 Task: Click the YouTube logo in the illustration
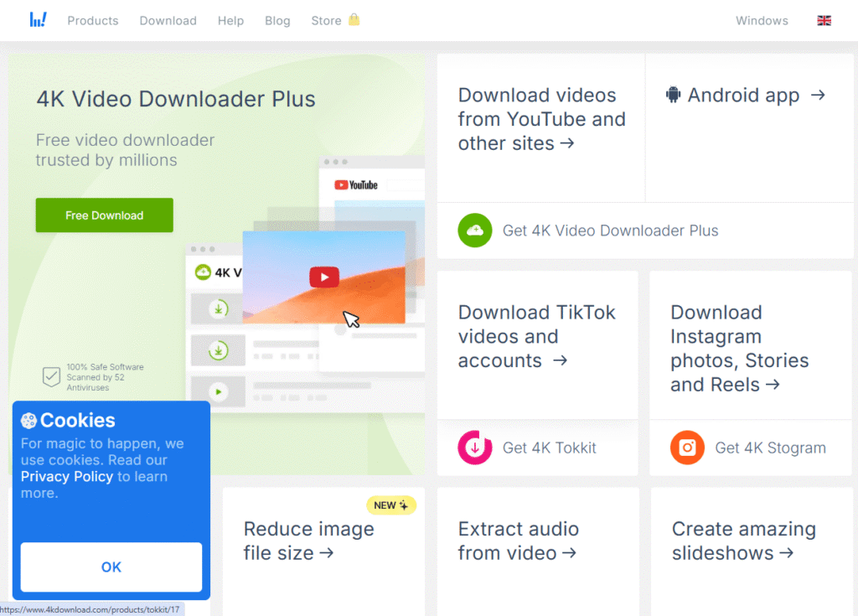(356, 185)
